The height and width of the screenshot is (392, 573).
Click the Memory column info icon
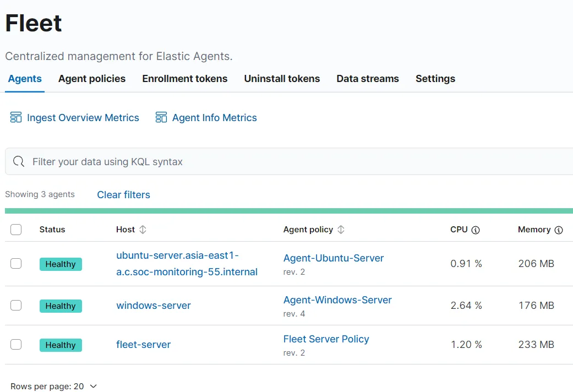560,230
